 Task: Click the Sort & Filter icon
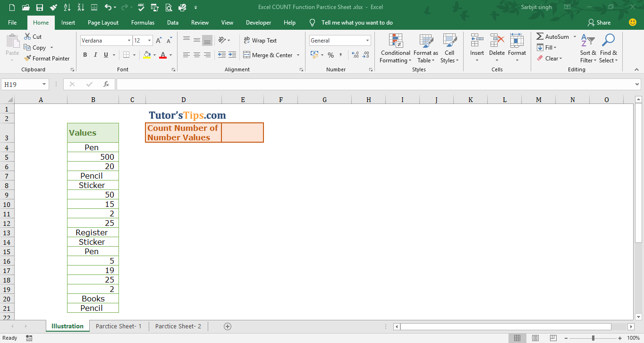coord(588,48)
